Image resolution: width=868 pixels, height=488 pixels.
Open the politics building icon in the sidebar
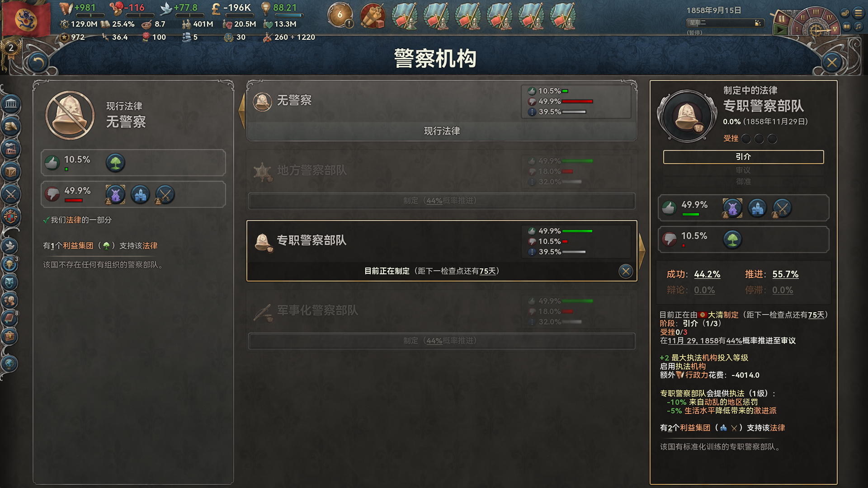pos(11,104)
